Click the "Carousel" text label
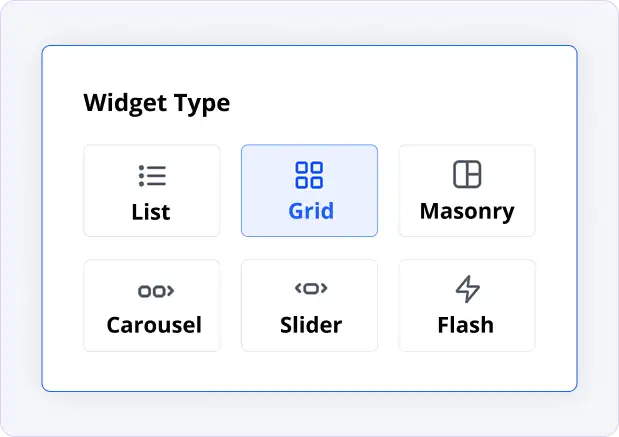 pos(154,325)
